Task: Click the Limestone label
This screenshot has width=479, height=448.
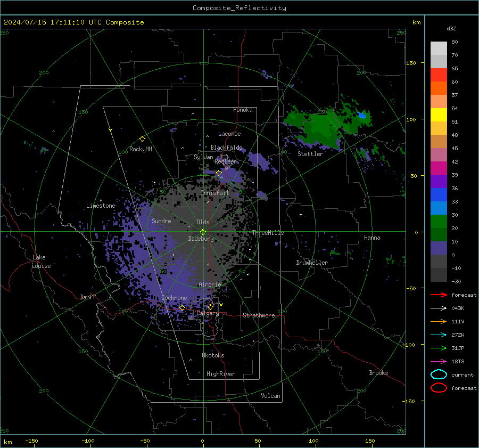Action: pyautogui.click(x=101, y=206)
